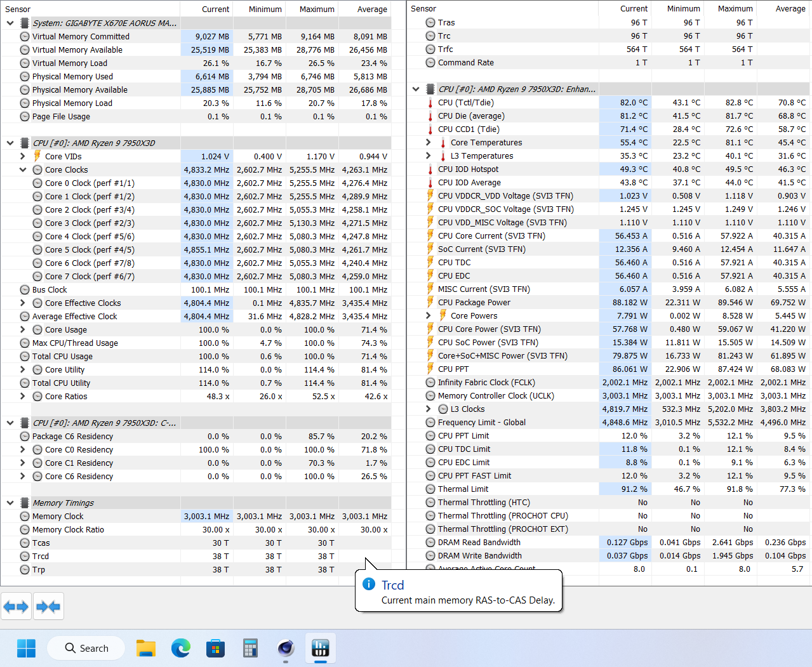Click the CPU PPT lightning icon
The width and height of the screenshot is (812, 667).
coord(430,369)
